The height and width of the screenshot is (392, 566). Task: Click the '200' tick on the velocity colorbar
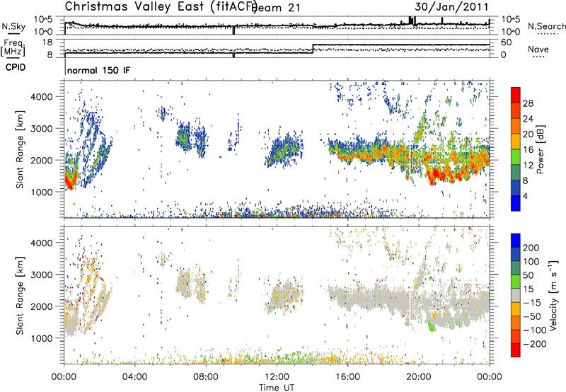click(531, 248)
